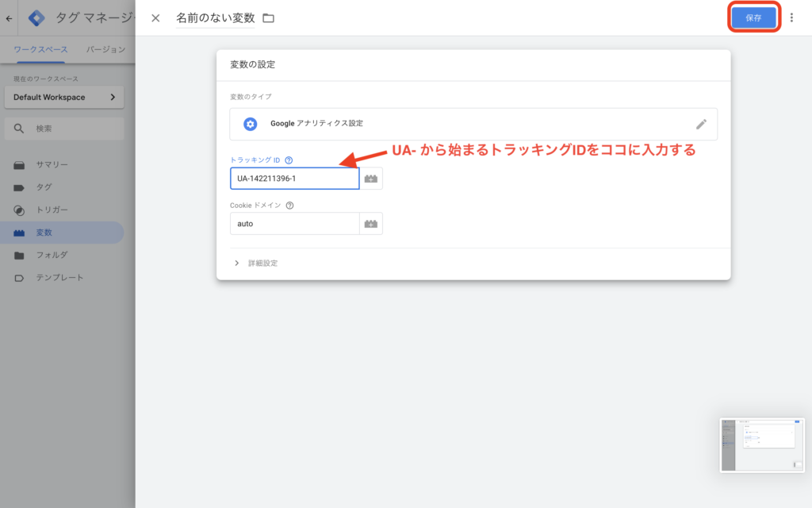812x508 pixels.
Task: Click the タグ label icon
Action: [19, 187]
